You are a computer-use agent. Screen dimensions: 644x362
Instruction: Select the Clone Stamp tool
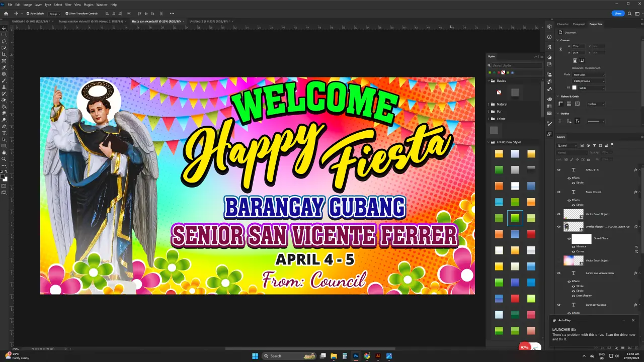(4, 87)
